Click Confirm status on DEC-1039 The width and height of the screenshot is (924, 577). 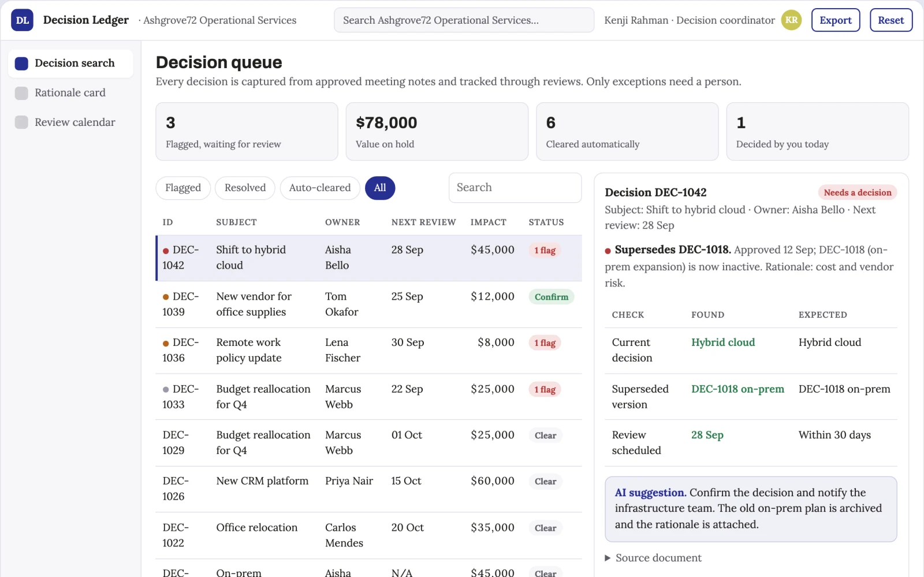point(551,297)
